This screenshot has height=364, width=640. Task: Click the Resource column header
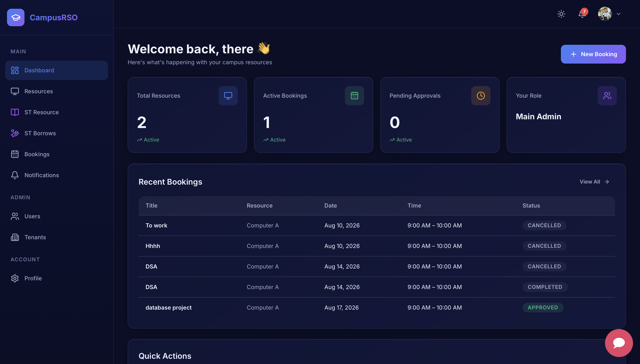coord(260,206)
